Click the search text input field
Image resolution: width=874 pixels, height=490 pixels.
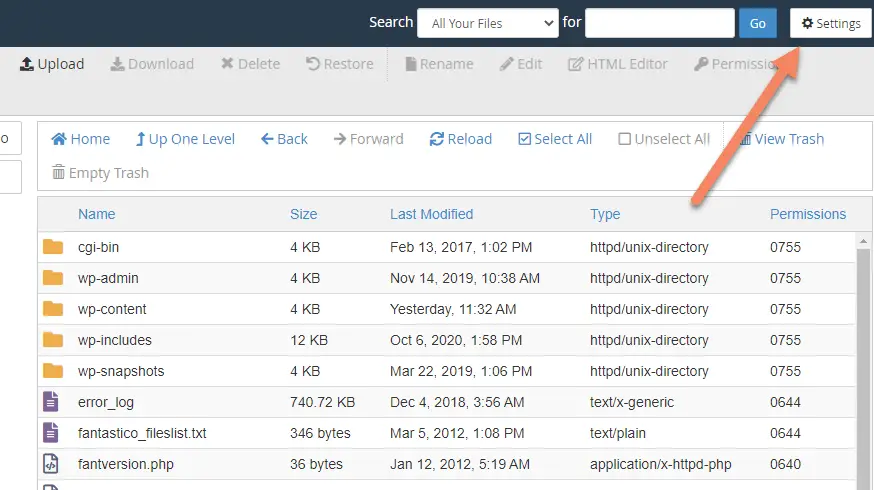[659, 23]
